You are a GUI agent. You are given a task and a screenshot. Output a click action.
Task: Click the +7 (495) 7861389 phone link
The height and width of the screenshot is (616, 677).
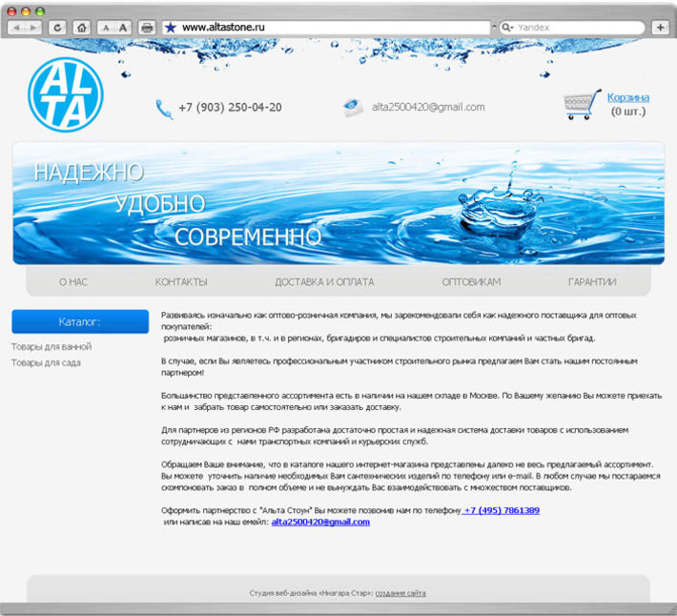(501, 510)
